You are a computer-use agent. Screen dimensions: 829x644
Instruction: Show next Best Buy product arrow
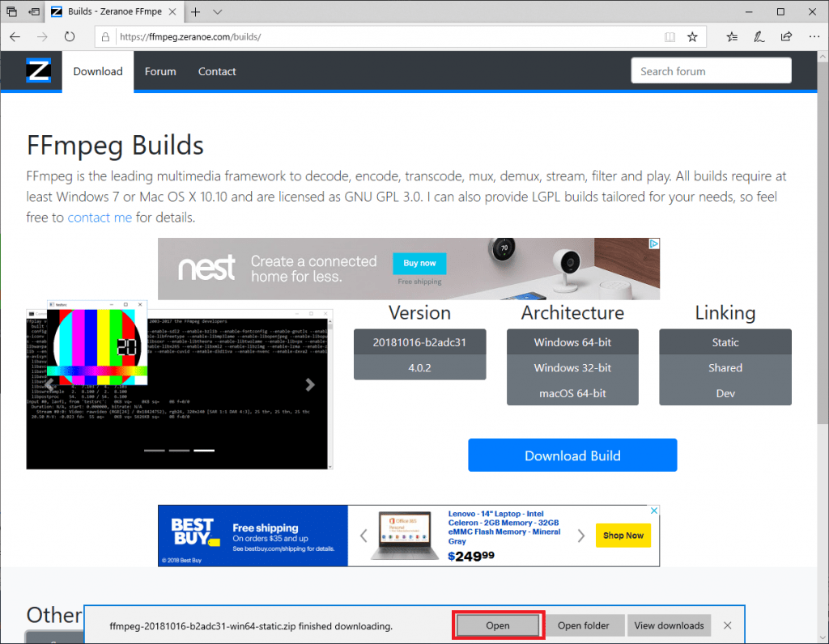coord(581,536)
